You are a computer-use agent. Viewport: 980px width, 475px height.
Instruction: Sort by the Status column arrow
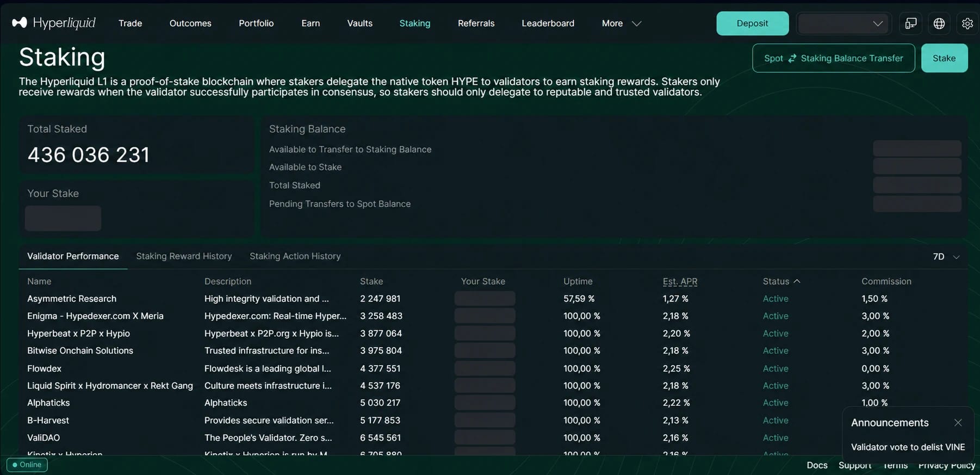pyautogui.click(x=797, y=281)
